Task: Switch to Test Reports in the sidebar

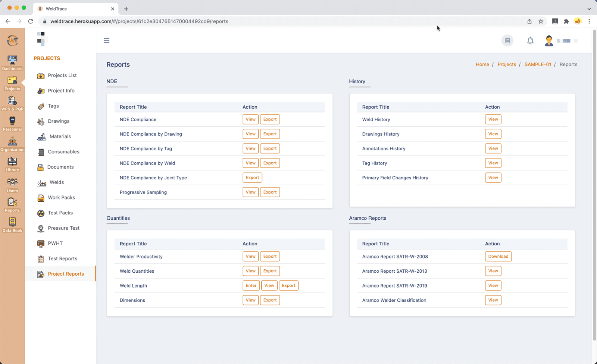Action: (63, 258)
